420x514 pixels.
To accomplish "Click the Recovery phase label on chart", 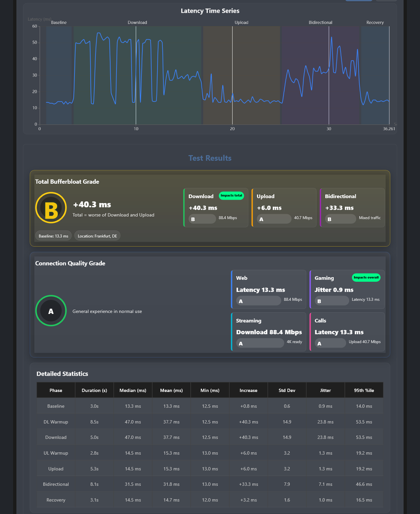I will 375,22.
